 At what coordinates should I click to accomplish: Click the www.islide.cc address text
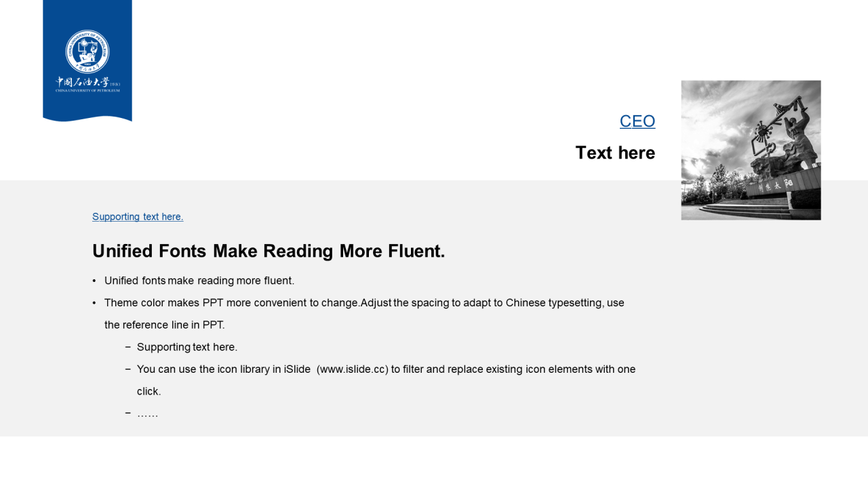coord(353,369)
